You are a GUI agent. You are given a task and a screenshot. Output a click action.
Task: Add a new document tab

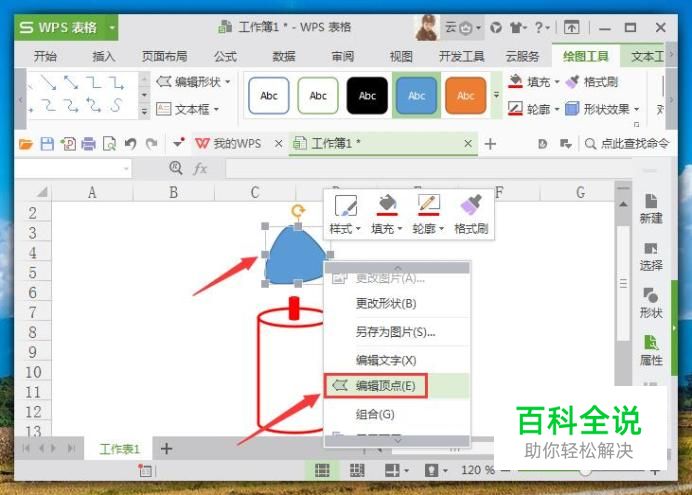(490, 144)
